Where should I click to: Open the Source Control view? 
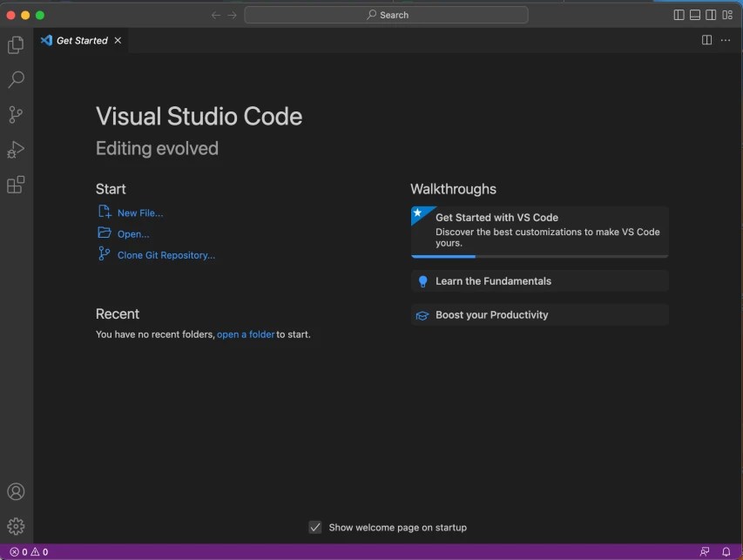coord(16,114)
